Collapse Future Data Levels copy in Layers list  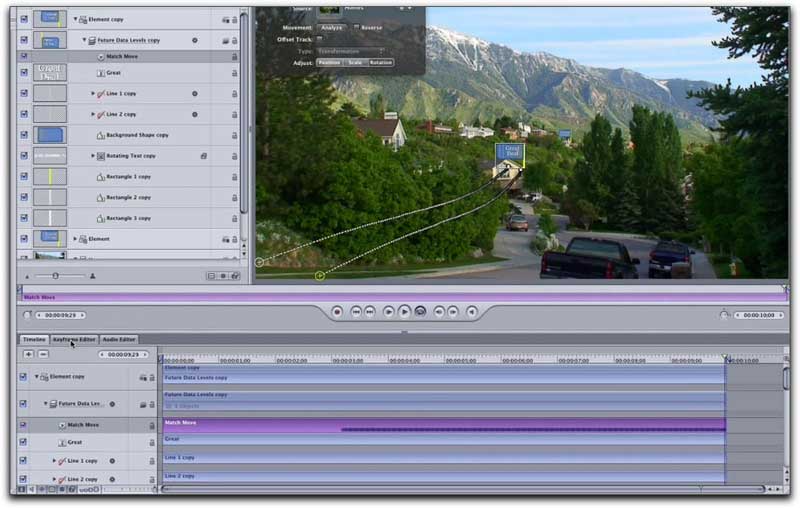[x=84, y=40]
